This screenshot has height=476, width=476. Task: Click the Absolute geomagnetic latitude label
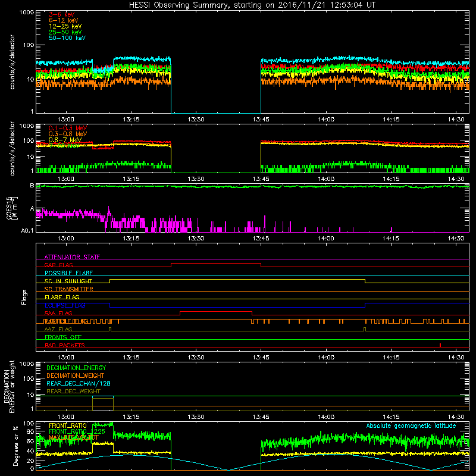point(411,425)
